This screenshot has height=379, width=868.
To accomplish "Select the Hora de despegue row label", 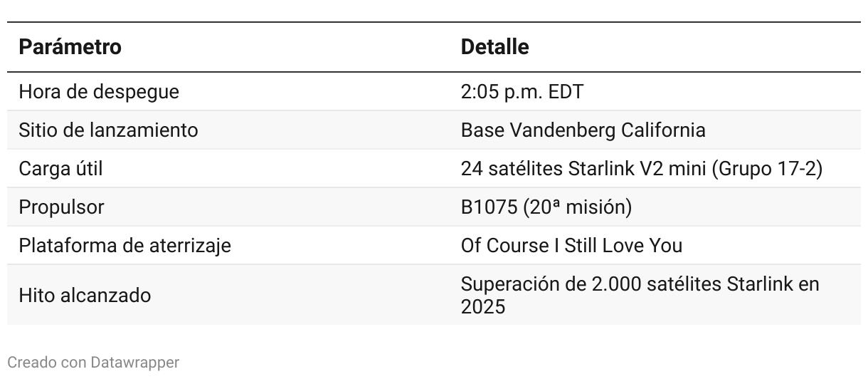I will (98, 92).
